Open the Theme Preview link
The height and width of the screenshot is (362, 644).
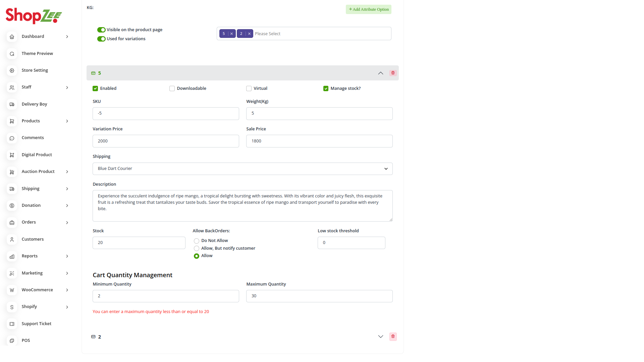point(37,54)
